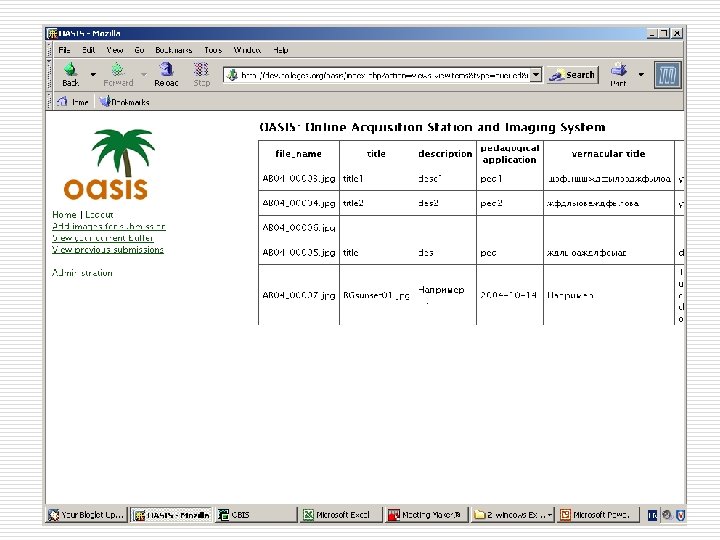Open the Edit menu

(x=89, y=50)
